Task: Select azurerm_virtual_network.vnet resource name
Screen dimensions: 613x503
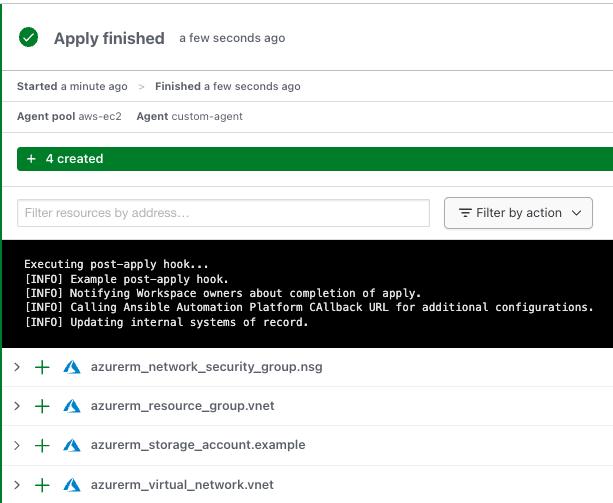Action: click(182, 485)
